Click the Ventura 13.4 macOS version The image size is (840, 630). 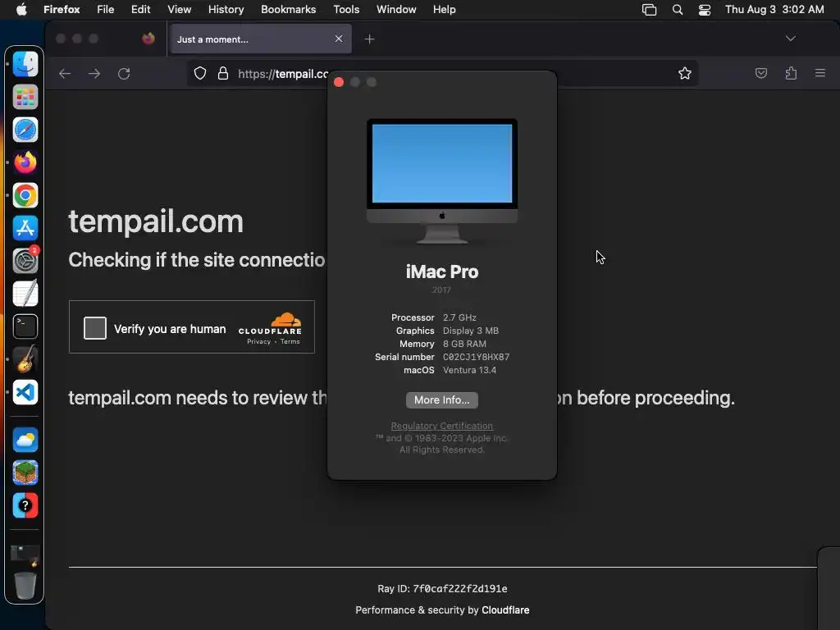click(x=469, y=370)
